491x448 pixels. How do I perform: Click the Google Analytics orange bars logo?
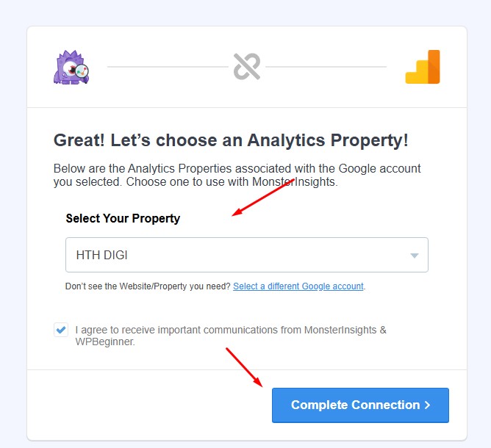coord(423,67)
